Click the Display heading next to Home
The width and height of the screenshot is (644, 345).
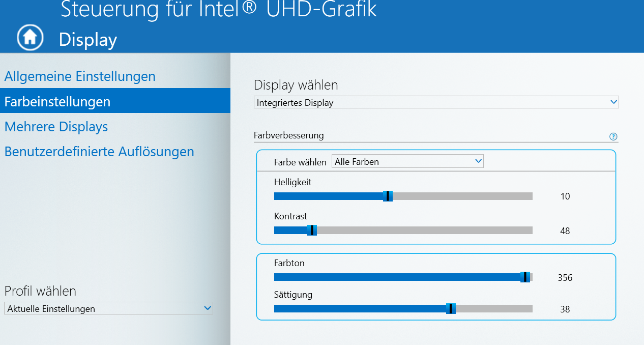click(x=88, y=39)
